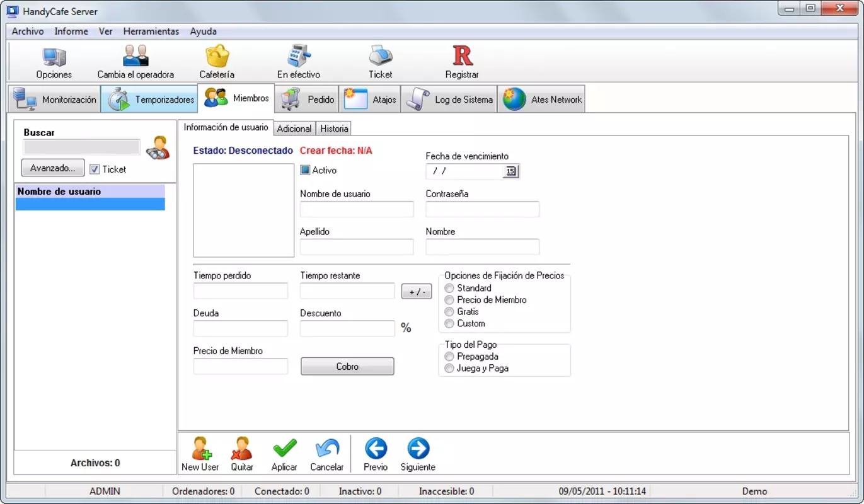This screenshot has height=504, width=864.
Task: Click the Nombre de usuario input field
Action: [x=357, y=209]
